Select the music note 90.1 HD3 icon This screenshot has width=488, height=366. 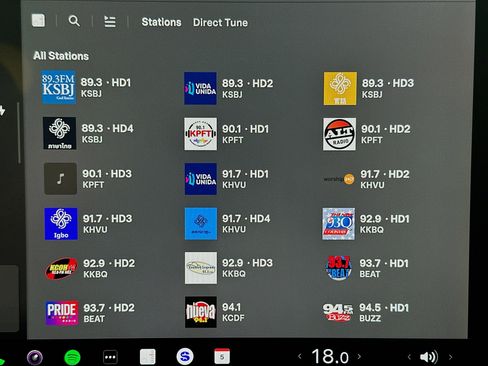click(x=60, y=179)
